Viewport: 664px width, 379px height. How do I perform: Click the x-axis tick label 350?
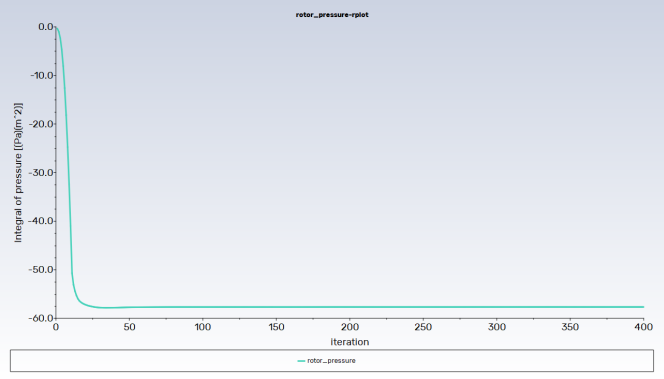click(x=570, y=327)
